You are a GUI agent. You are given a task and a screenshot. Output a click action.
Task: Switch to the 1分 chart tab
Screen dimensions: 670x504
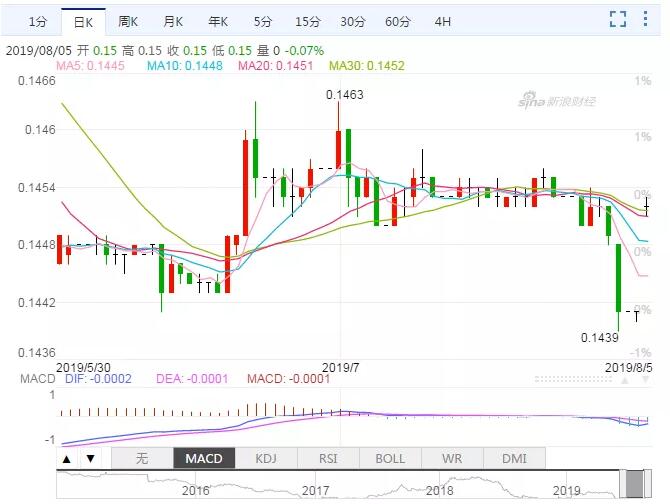[37, 21]
